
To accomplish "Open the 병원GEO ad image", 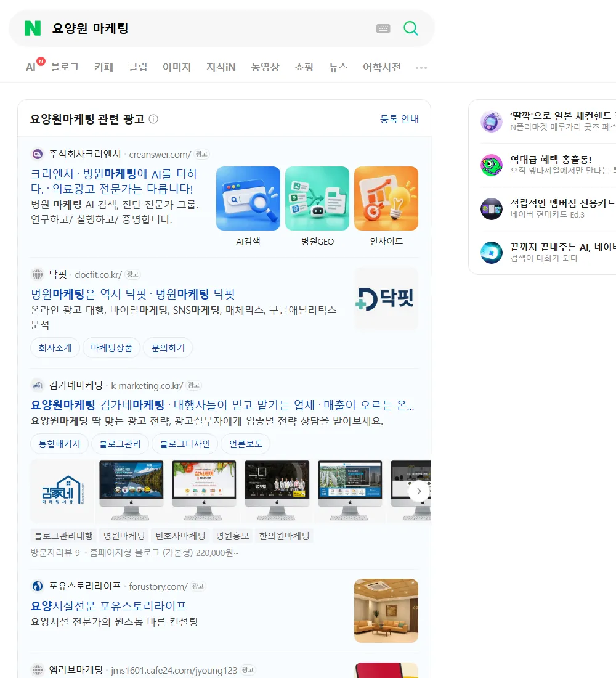I will point(317,198).
